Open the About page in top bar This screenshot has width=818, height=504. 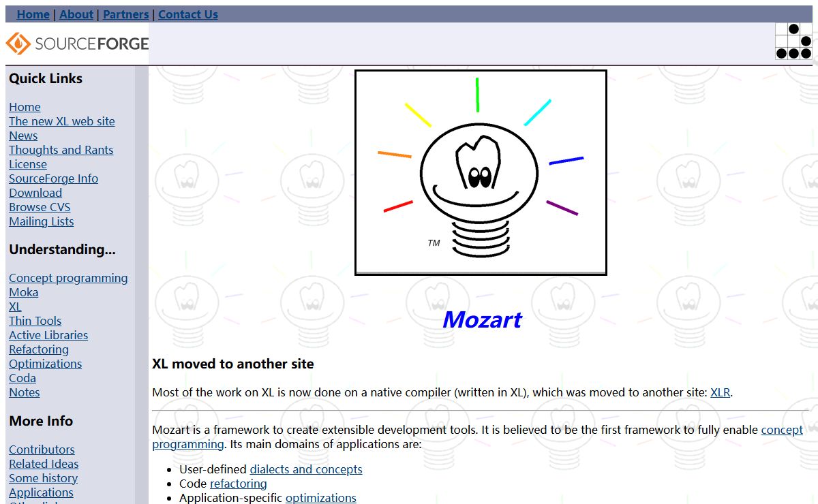[76, 14]
